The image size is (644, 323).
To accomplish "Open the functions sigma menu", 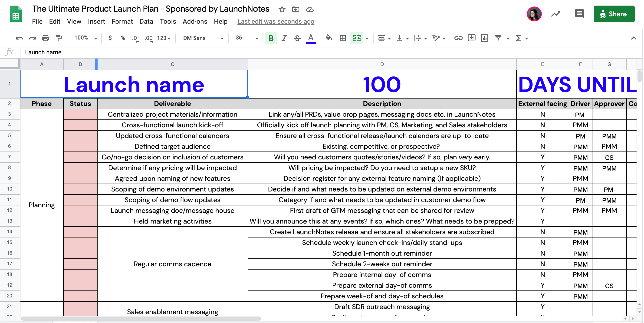I will point(519,38).
